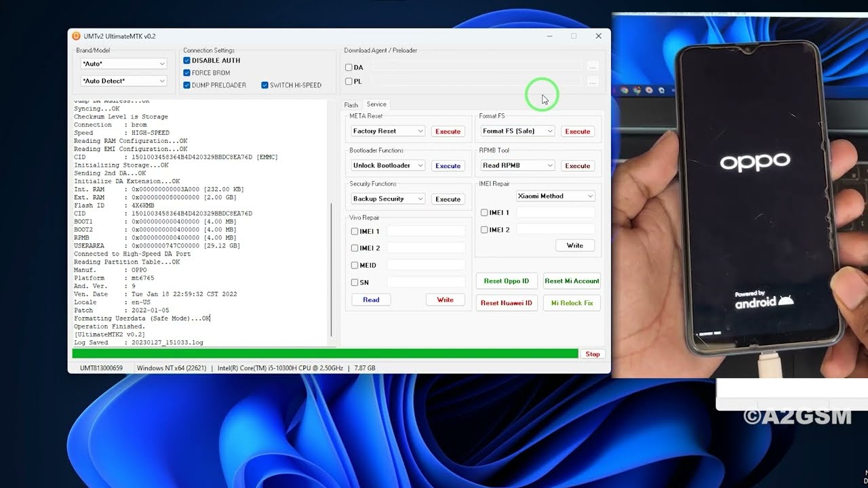
Task: Check the SN checkbox
Action: 355,282
